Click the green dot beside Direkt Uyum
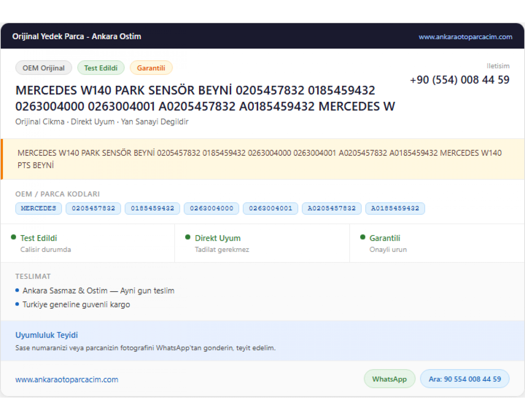The width and height of the screenshot is (525, 420). pyautogui.click(x=188, y=237)
